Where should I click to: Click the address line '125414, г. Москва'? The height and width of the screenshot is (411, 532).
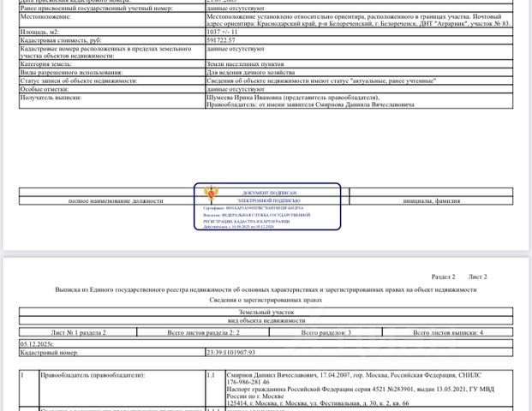[x=318, y=403]
